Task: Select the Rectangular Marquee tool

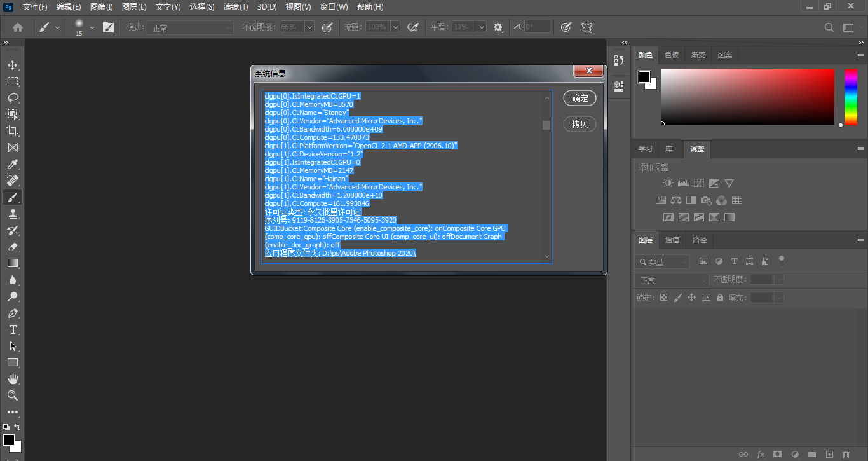Action: tap(12, 81)
